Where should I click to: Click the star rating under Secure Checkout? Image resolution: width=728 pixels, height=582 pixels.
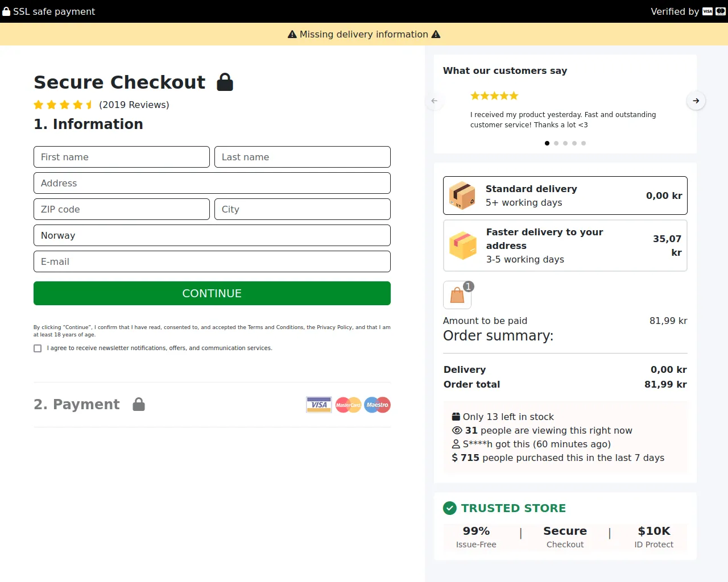point(63,105)
